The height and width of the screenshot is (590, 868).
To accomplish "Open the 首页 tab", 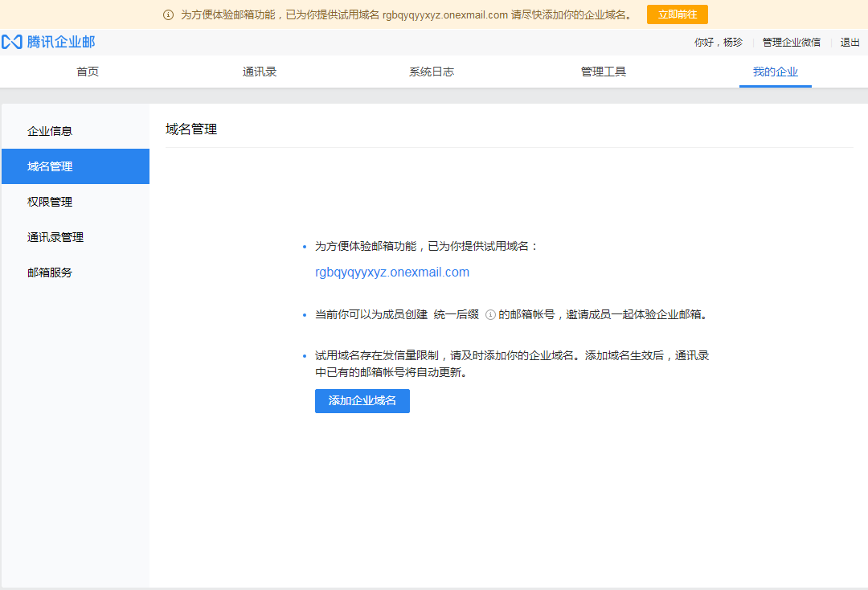I will coord(88,72).
